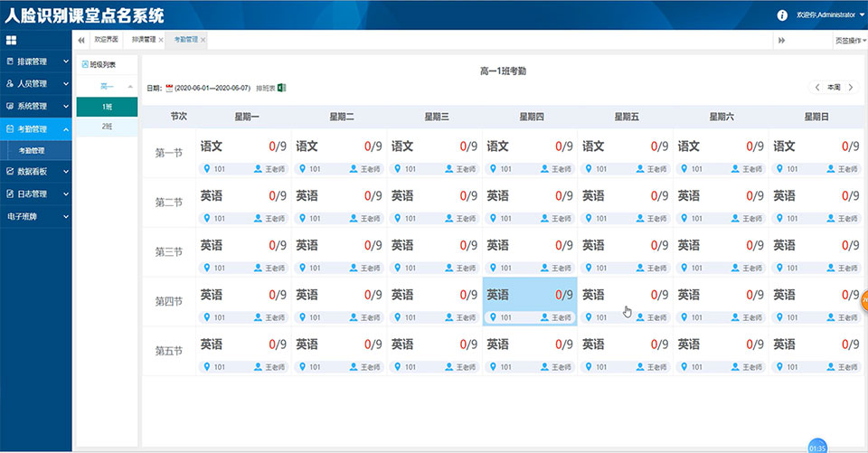
Task: Go to the next week arrow
Action: coord(851,88)
